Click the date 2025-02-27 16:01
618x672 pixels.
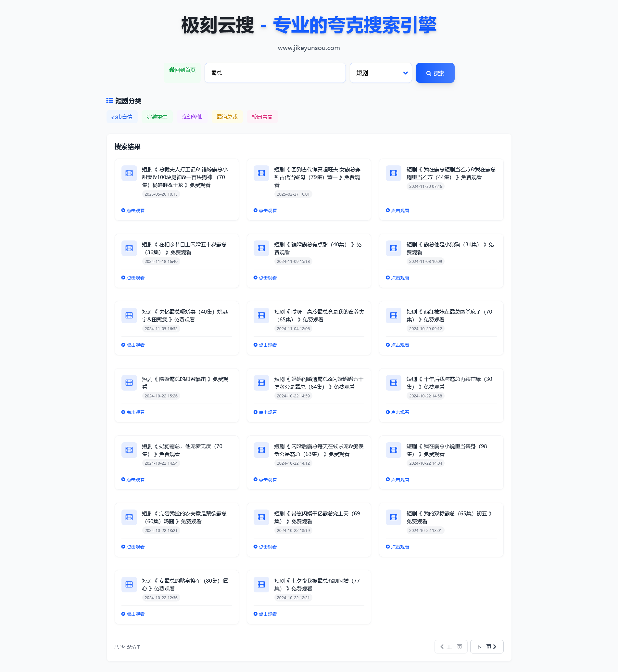point(293,194)
